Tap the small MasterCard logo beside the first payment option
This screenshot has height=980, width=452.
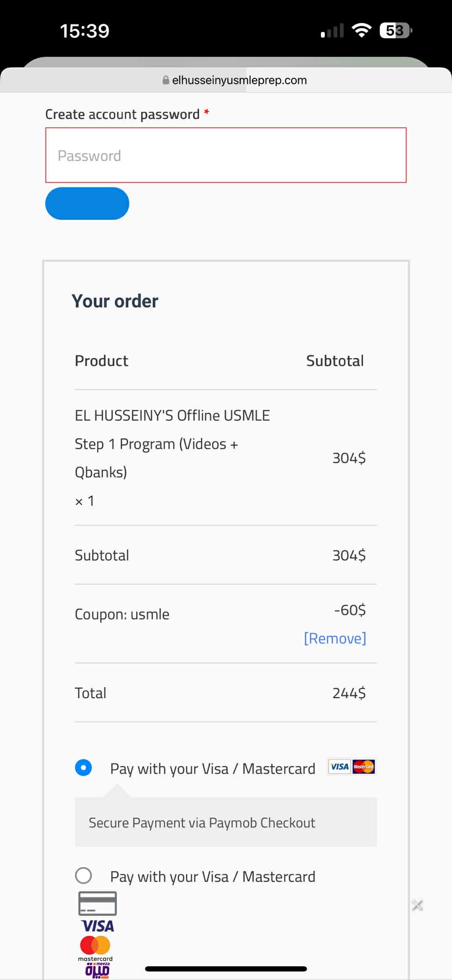point(364,767)
